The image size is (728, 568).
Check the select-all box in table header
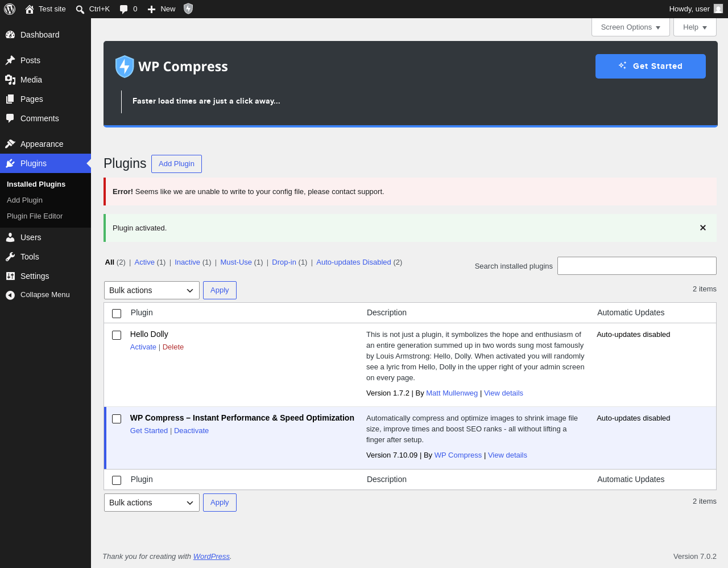pyautogui.click(x=117, y=313)
